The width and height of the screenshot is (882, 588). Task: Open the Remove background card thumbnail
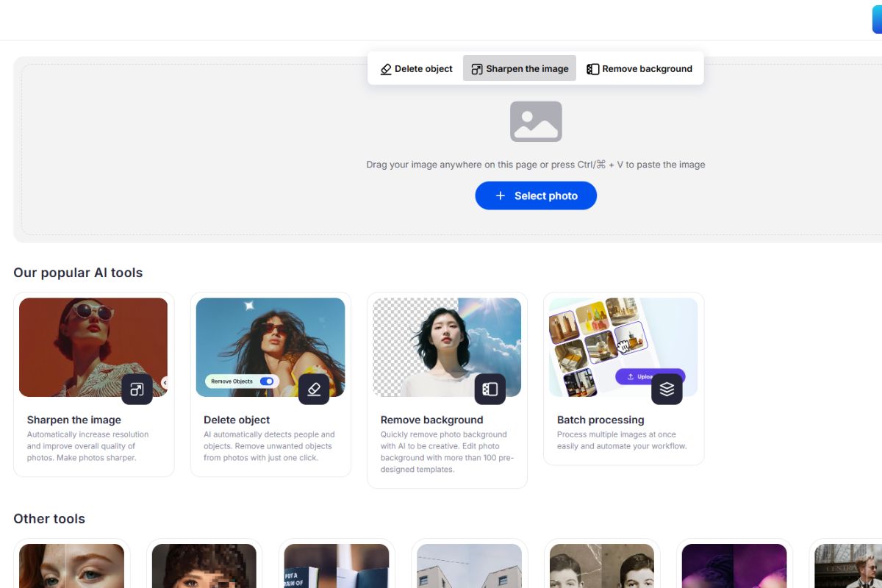447,347
